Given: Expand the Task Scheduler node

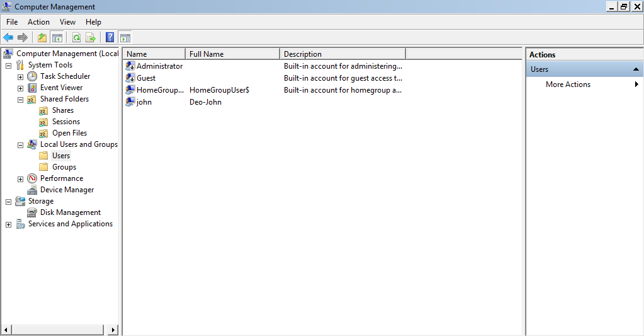Looking at the screenshot, I should pyautogui.click(x=20, y=77).
